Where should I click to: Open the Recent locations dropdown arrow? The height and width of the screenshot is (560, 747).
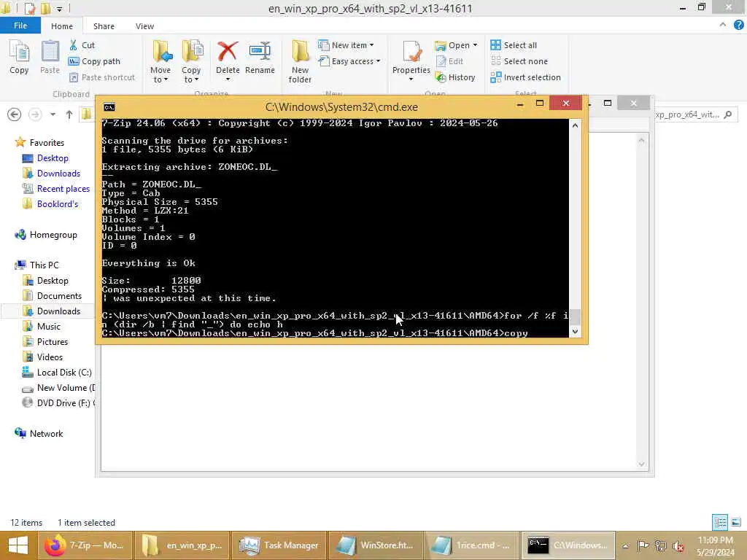[53, 114]
